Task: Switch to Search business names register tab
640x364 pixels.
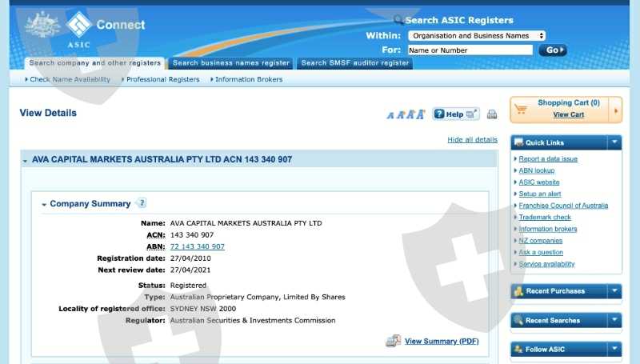Action: point(231,63)
